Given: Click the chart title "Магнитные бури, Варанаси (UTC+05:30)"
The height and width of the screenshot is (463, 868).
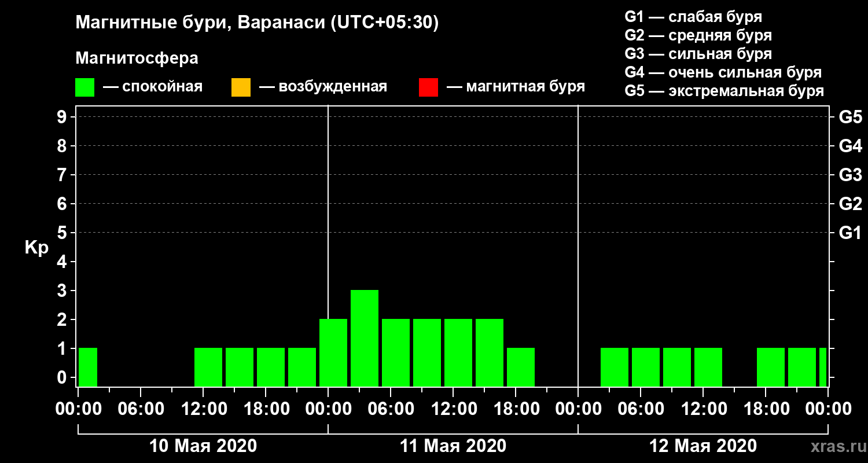Looking at the screenshot, I should tap(257, 23).
